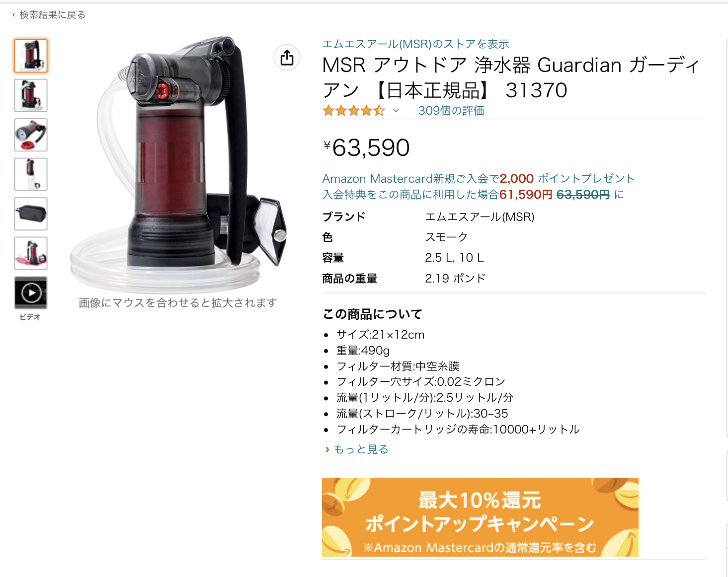Click the back chevron at top left
Viewport: 728px width, 577px height.
(x=13, y=15)
